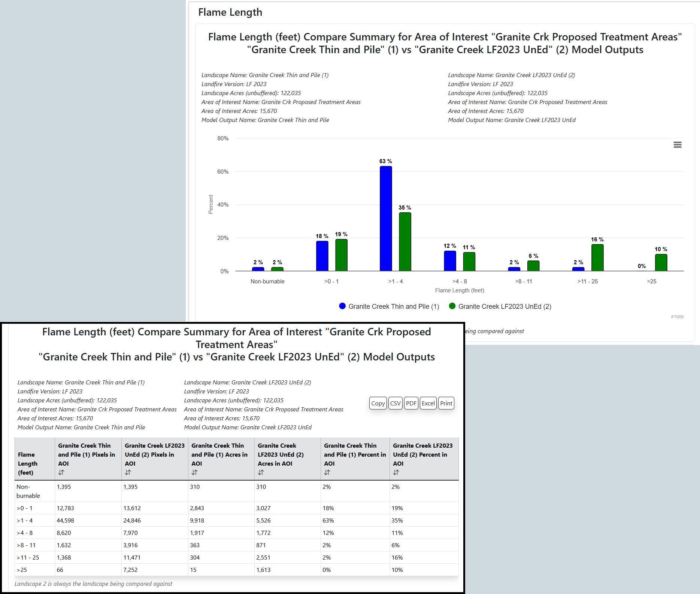This screenshot has height=594, width=700.
Task: Toggle Granite Creek Thin and Pile legend series
Action: pos(389,306)
